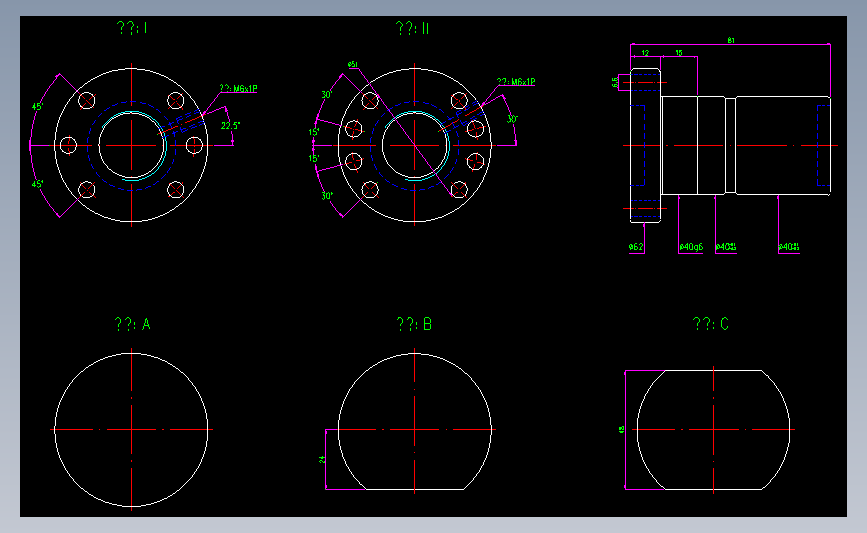Select the full circle outline in view A
Image resolution: width=867 pixels, height=533 pixels.
pyautogui.click(x=132, y=430)
